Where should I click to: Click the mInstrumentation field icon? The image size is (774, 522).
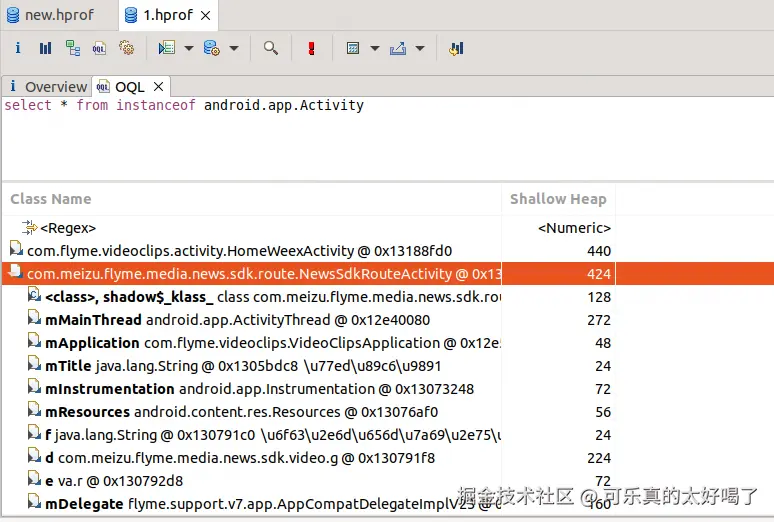[x=34, y=387]
